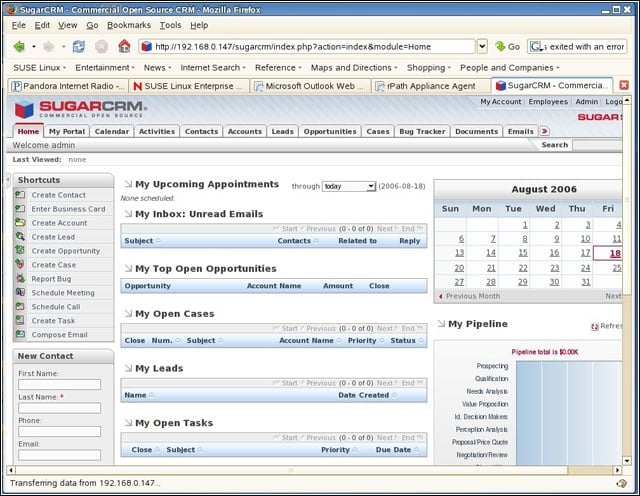Click the First Name input field
This screenshot has height=496, width=640.
59,384
